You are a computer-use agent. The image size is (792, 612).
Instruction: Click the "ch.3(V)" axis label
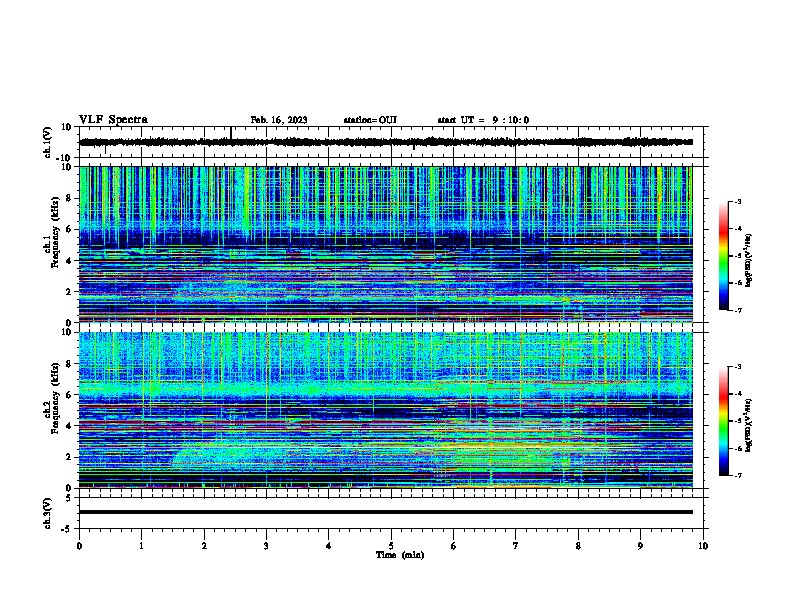(x=47, y=513)
